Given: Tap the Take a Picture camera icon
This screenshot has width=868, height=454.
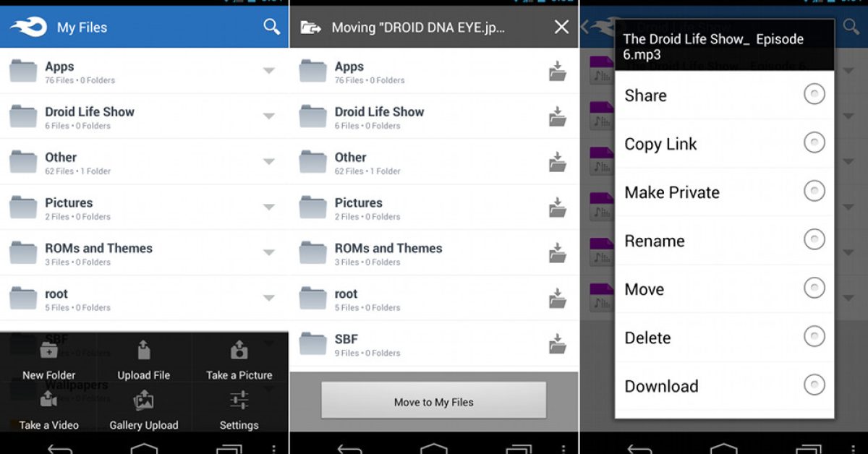Looking at the screenshot, I should pos(239,350).
